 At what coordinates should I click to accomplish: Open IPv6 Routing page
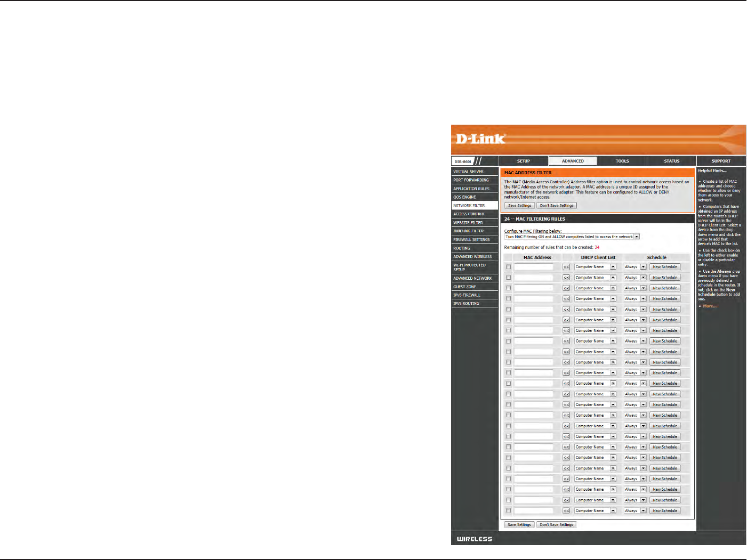pos(475,304)
